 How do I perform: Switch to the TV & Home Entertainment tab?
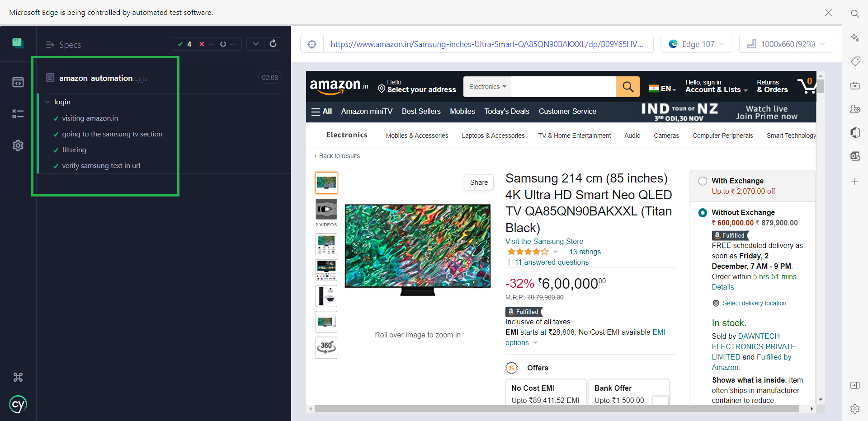pos(574,135)
